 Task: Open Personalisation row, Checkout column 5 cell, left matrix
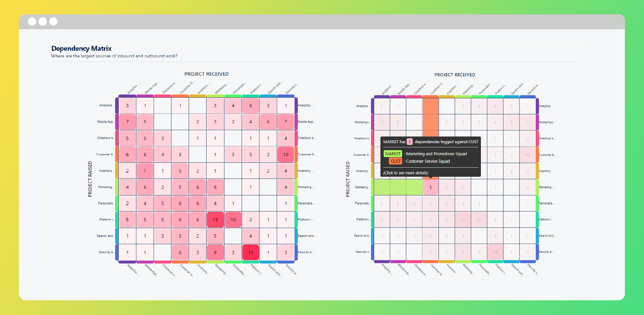(x=162, y=203)
